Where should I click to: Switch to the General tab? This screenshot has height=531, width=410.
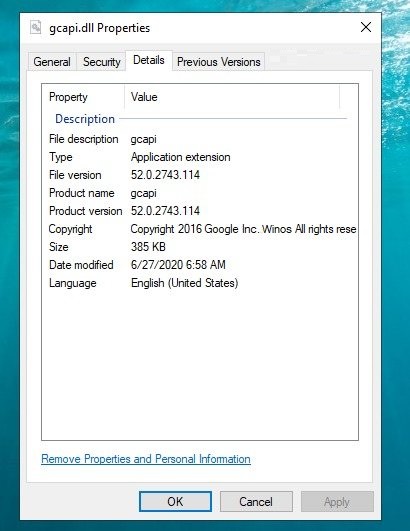tap(52, 62)
